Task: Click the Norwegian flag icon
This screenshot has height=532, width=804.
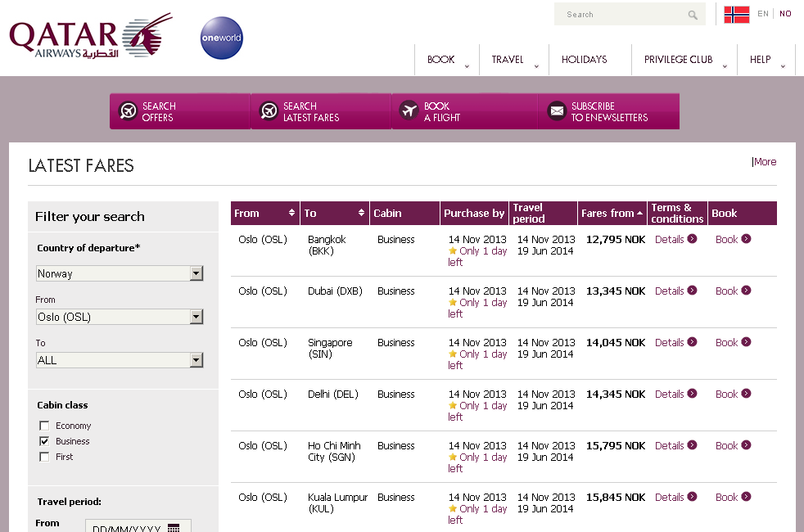Action: pos(737,14)
